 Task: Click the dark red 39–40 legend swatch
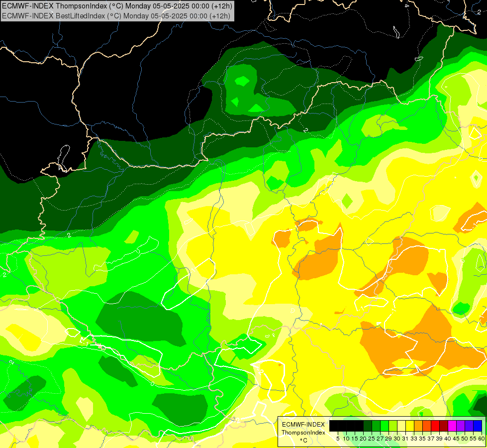pyautogui.click(x=444, y=426)
